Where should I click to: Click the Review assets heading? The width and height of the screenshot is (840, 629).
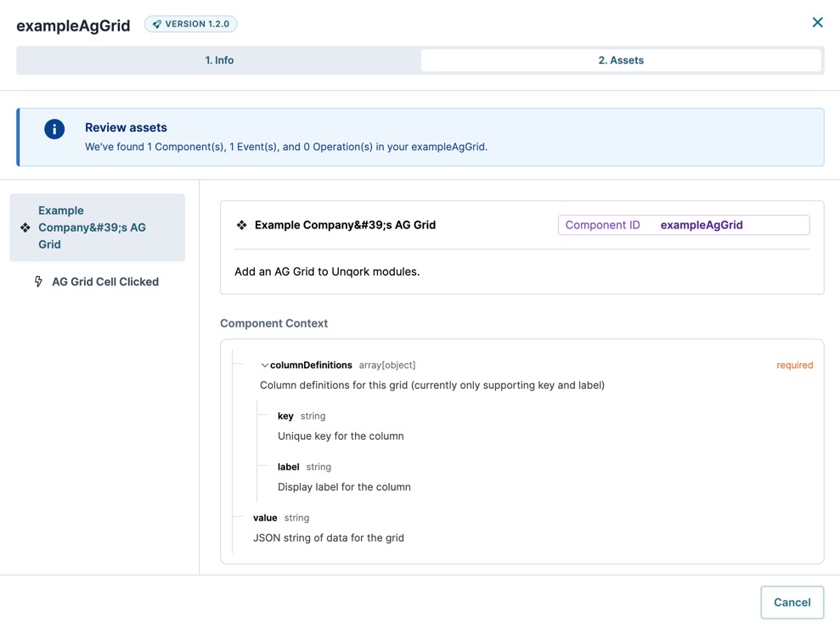point(126,127)
